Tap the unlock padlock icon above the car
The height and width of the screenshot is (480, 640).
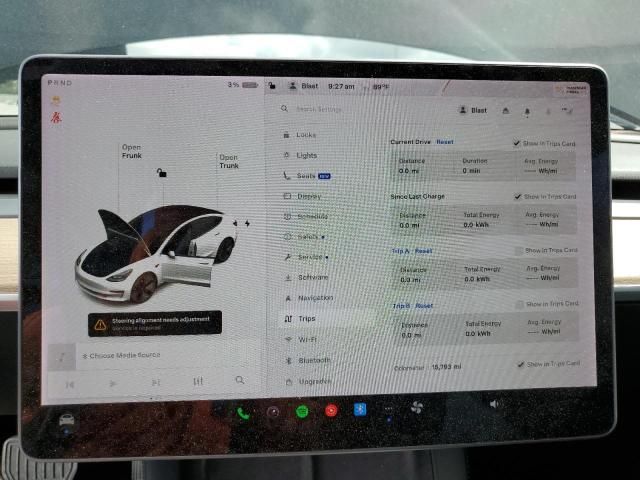(160, 172)
